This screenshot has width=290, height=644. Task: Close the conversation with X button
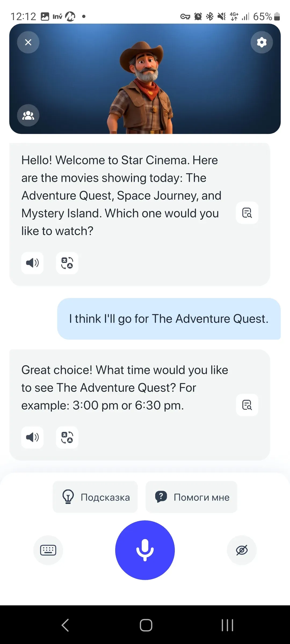(x=28, y=42)
